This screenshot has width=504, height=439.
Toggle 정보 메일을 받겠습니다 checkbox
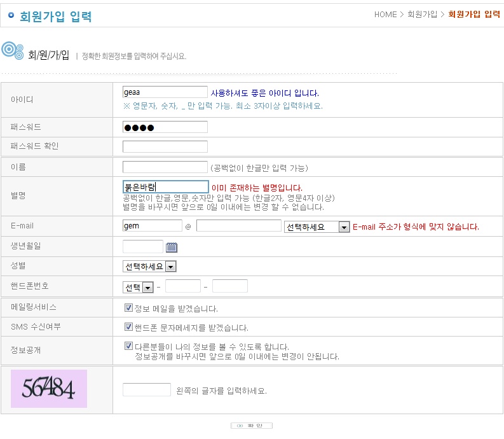pyautogui.click(x=128, y=308)
